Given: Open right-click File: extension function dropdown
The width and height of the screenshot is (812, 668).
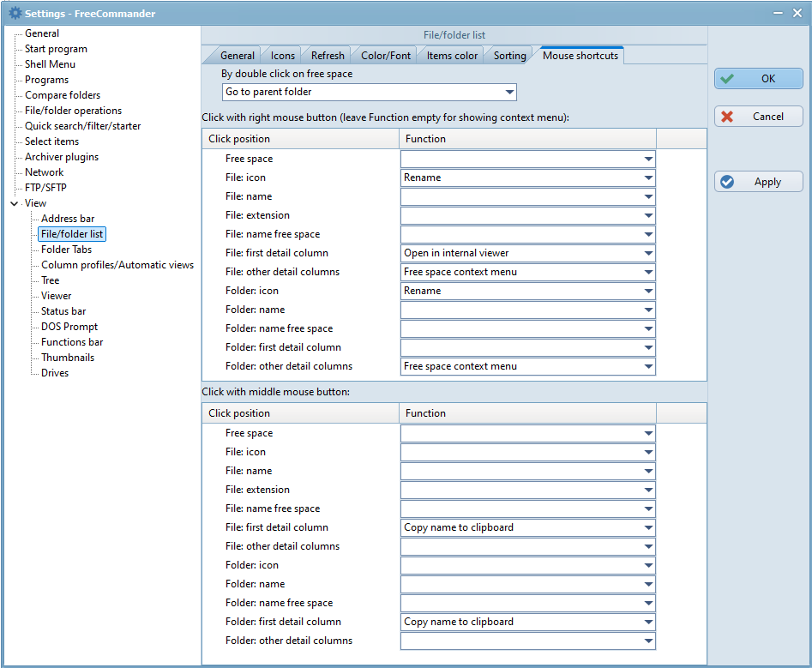Looking at the screenshot, I should click(x=527, y=215).
